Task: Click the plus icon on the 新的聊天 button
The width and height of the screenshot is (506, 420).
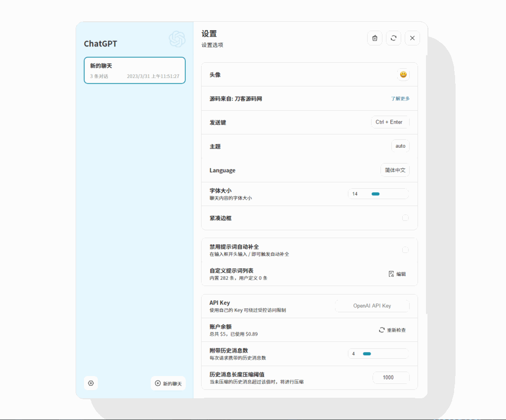Action: pyautogui.click(x=157, y=383)
